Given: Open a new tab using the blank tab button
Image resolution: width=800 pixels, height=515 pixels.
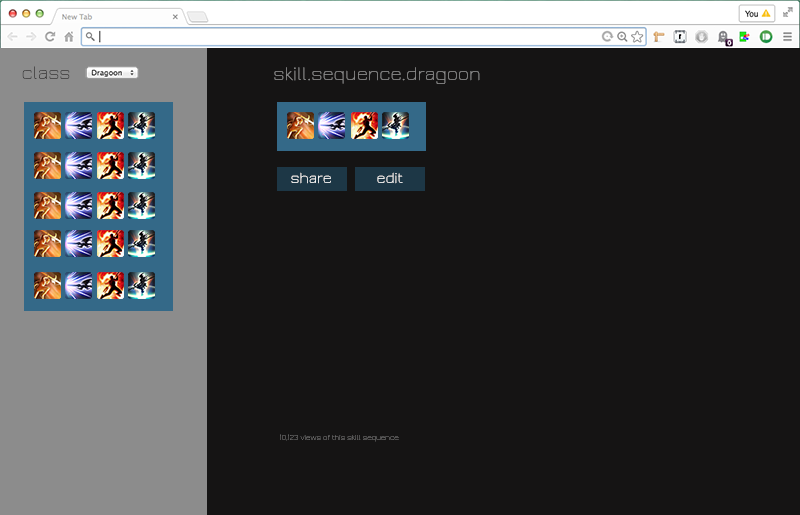Looking at the screenshot, I should coord(197,17).
